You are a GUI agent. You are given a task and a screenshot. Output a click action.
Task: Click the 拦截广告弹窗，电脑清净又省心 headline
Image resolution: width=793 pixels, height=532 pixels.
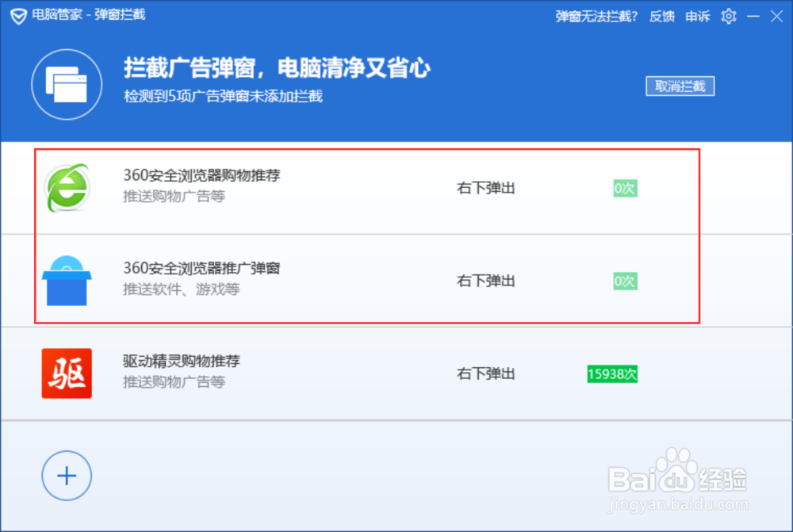click(x=277, y=67)
